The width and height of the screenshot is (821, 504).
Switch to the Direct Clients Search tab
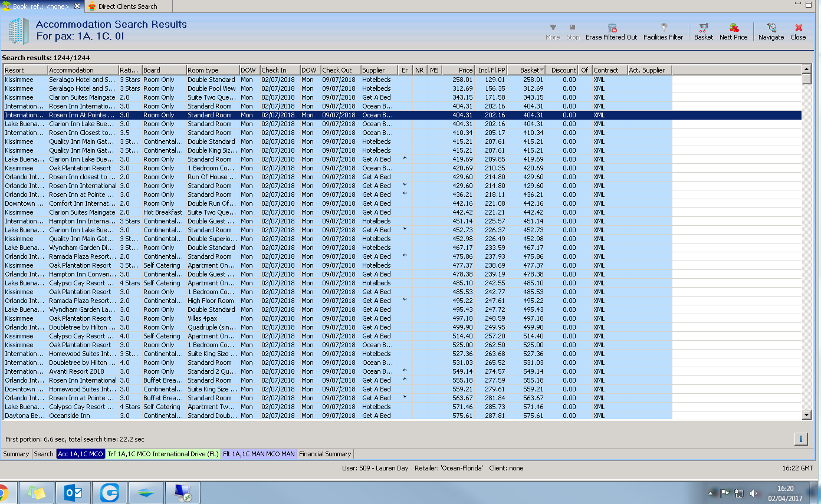point(127,6)
